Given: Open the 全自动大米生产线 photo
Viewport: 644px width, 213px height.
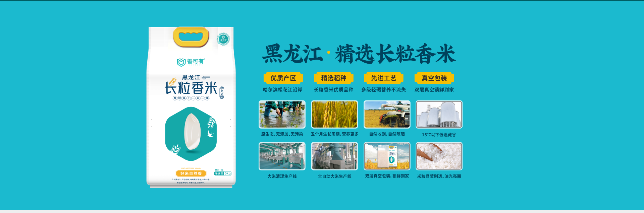Looking at the screenshot, I should coord(334,156).
